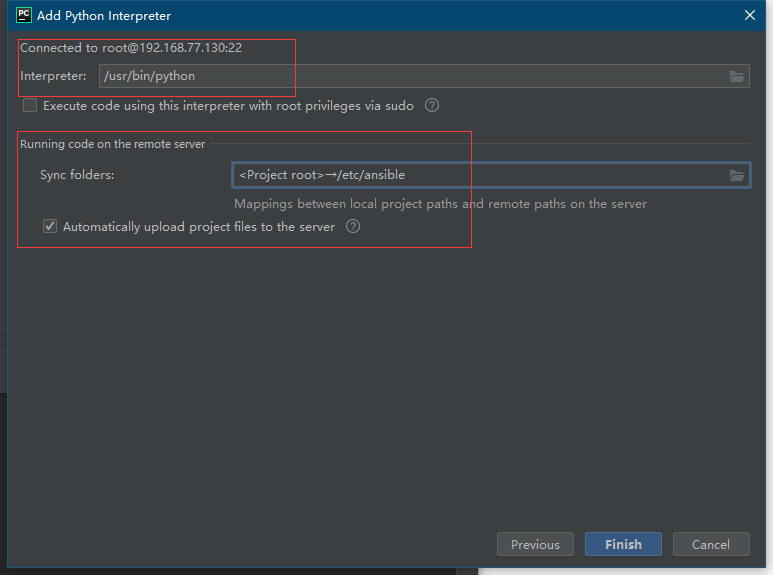
Task: Click 'Add Python Interpreter' title text
Action: tap(104, 16)
